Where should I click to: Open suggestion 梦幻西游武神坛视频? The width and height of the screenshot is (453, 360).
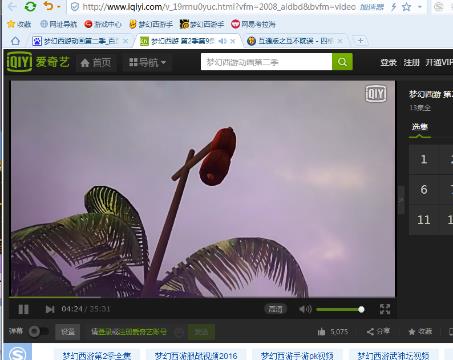pos(394,356)
